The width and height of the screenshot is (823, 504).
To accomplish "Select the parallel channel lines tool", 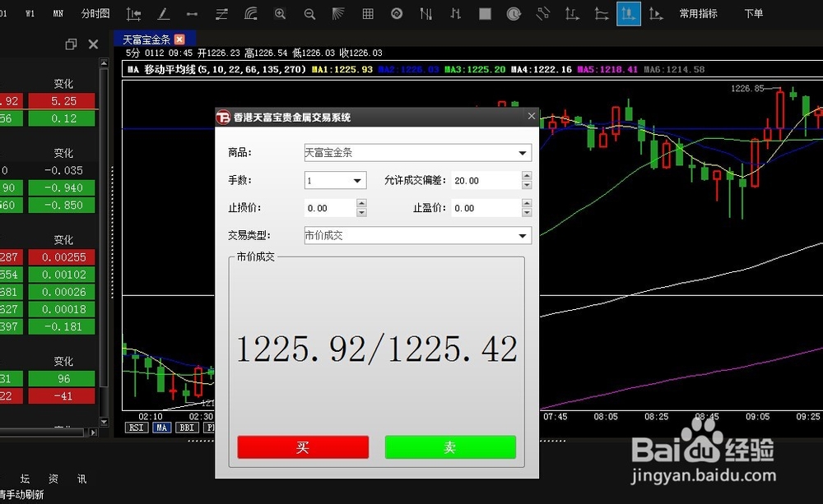I will coord(221,14).
